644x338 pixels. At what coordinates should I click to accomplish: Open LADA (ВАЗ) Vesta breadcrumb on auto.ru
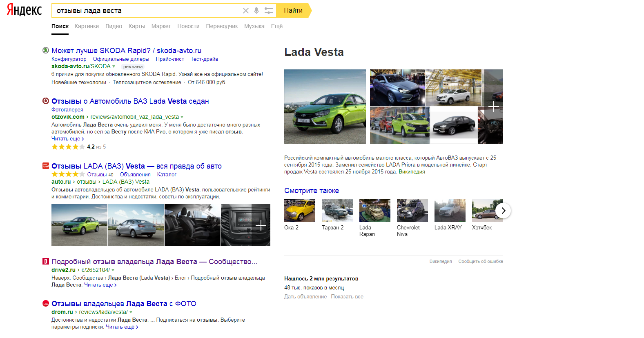(126, 182)
